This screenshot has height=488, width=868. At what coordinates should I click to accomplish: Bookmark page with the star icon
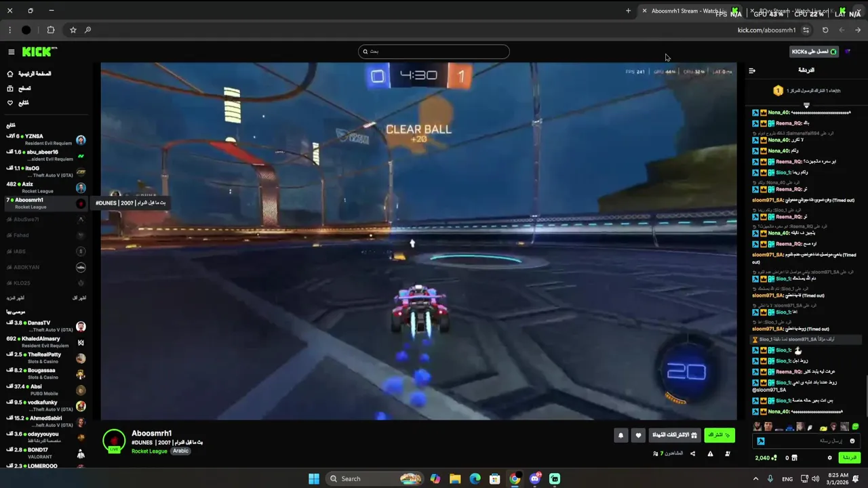click(x=73, y=30)
